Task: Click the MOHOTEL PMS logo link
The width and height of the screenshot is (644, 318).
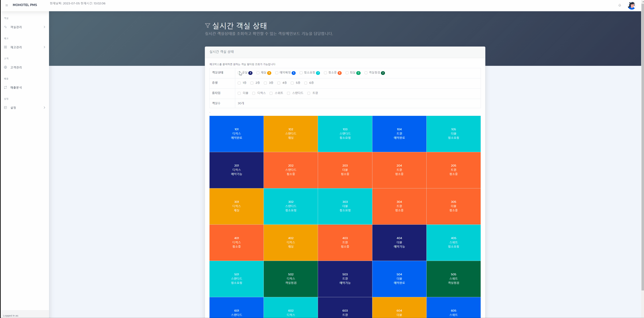Action: click(25, 5)
